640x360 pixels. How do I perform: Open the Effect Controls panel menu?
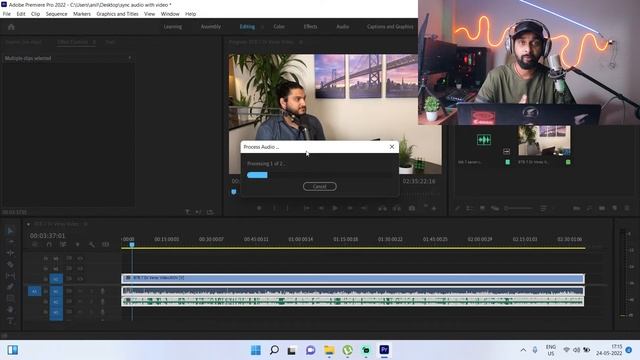point(94,42)
